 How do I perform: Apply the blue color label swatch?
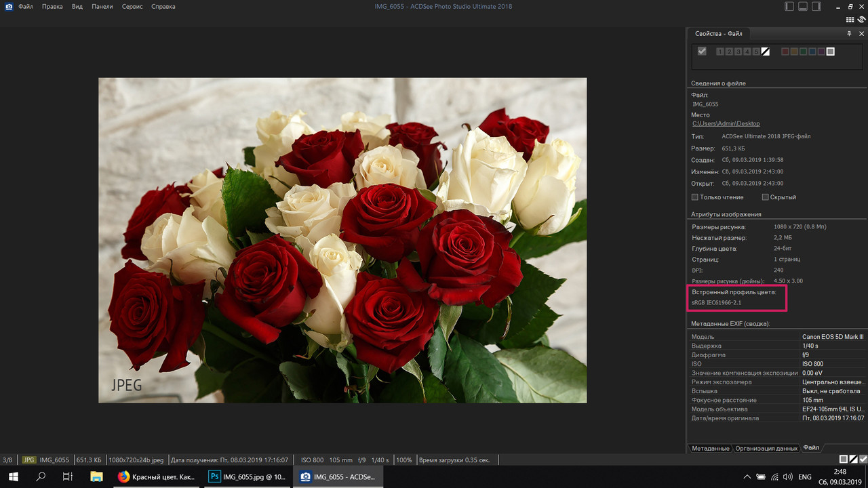(x=812, y=52)
